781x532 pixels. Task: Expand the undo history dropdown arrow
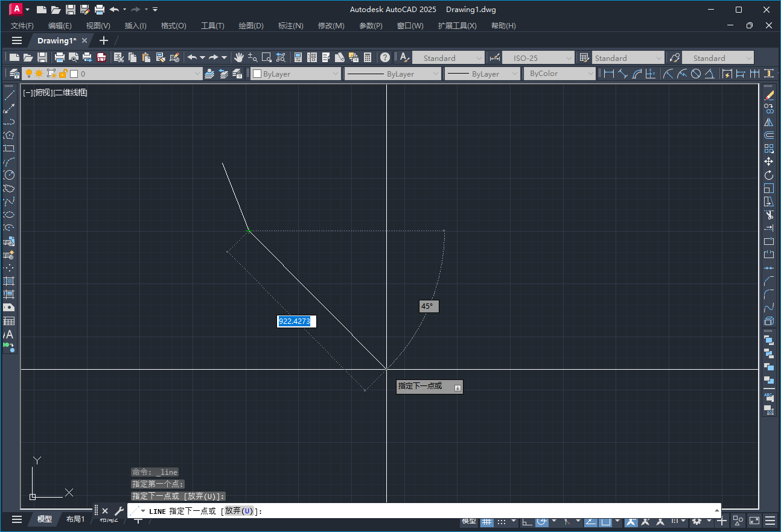point(202,58)
